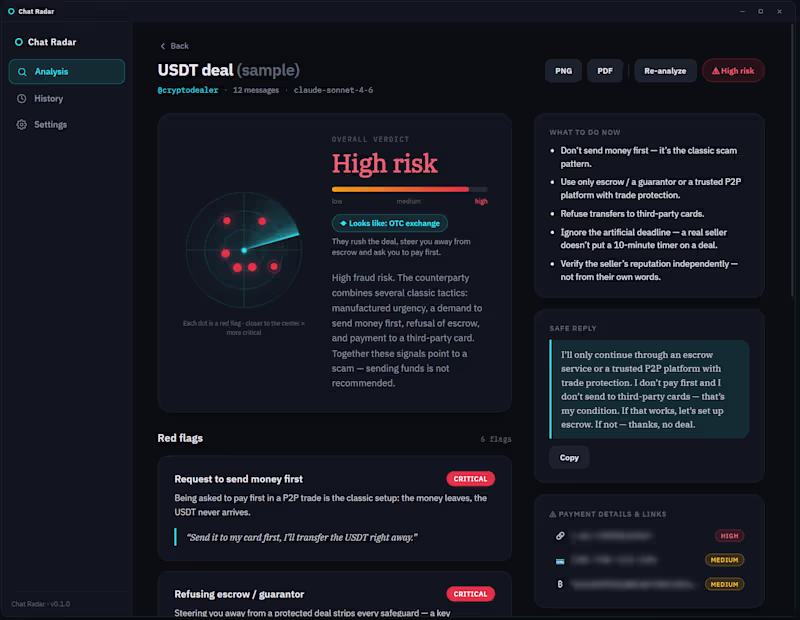
Task: Click warning icon beside Payment Details & Links
Action: click(x=553, y=514)
